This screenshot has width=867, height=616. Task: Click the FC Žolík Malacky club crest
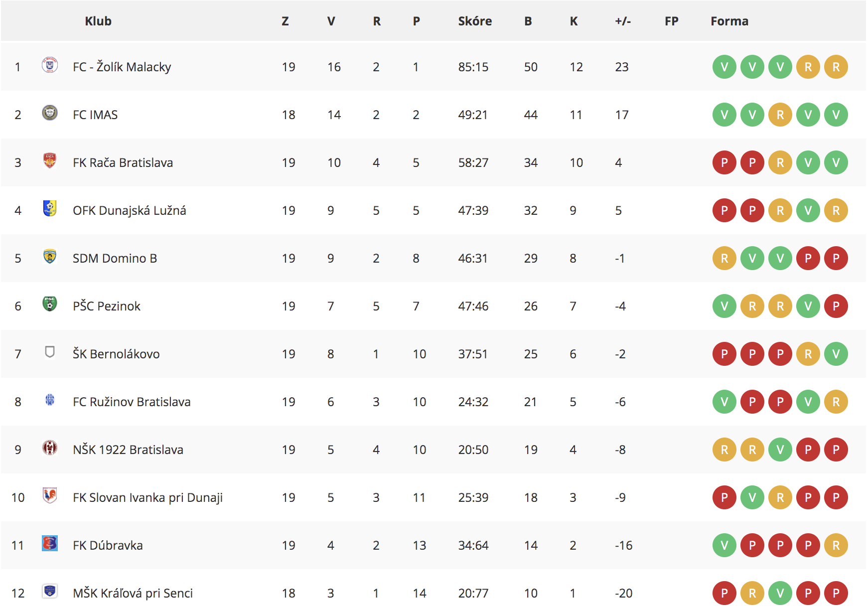tap(50, 65)
